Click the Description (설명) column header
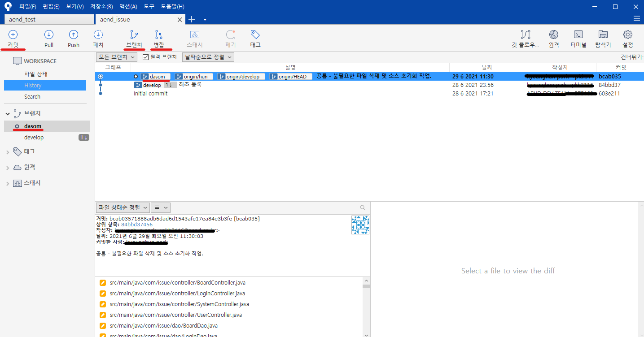The width and height of the screenshot is (644, 337). pos(290,67)
